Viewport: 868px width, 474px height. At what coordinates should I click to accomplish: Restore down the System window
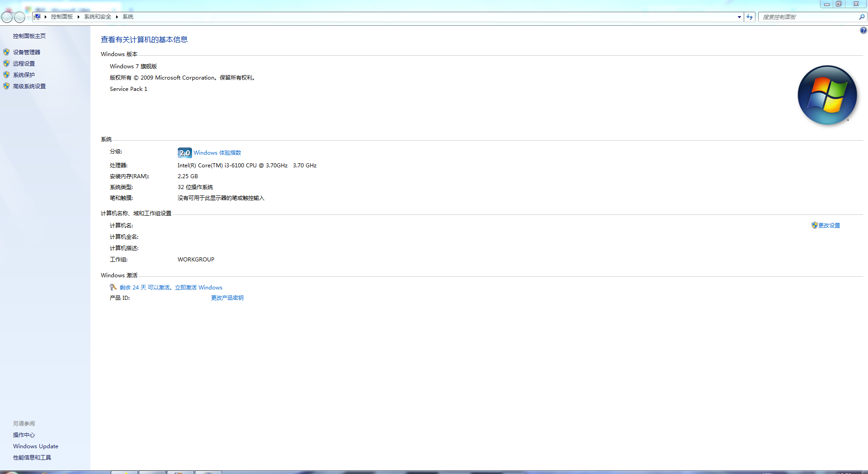pyautogui.click(x=839, y=4)
